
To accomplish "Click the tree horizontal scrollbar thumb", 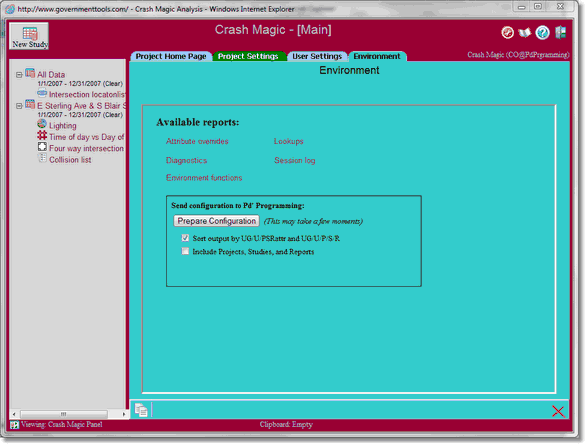I will click(x=64, y=414).
